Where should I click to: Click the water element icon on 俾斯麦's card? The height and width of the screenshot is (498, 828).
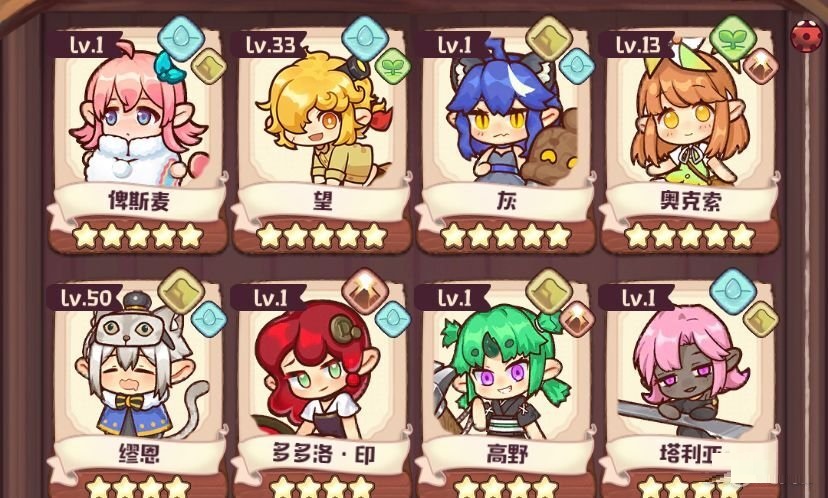(181, 39)
